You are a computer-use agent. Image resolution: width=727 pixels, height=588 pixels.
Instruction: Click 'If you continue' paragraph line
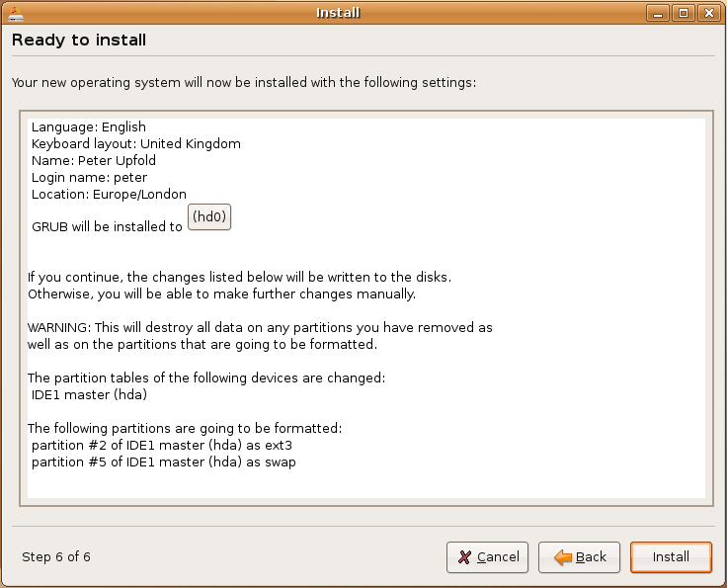click(x=239, y=277)
